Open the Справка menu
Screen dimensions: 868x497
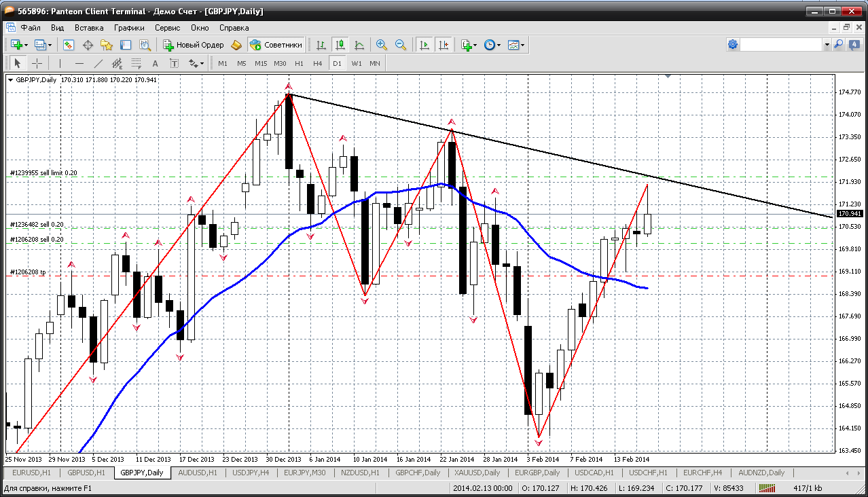coord(234,28)
